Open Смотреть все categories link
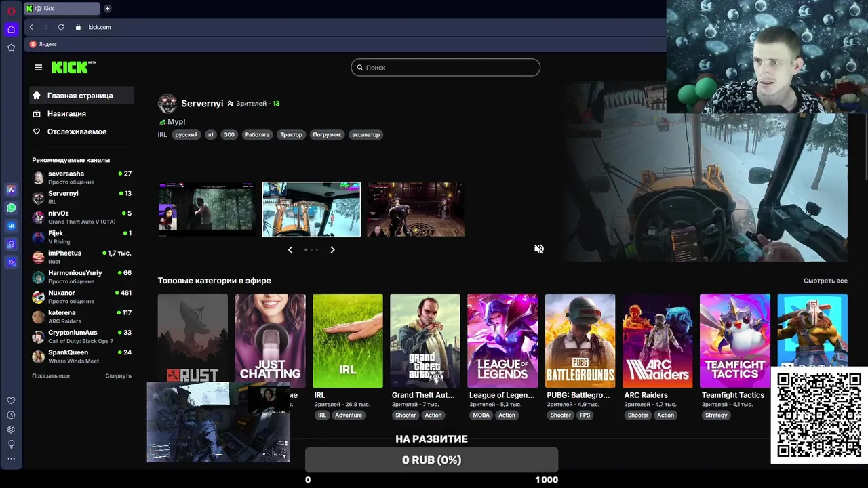The image size is (868, 488). click(x=825, y=281)
